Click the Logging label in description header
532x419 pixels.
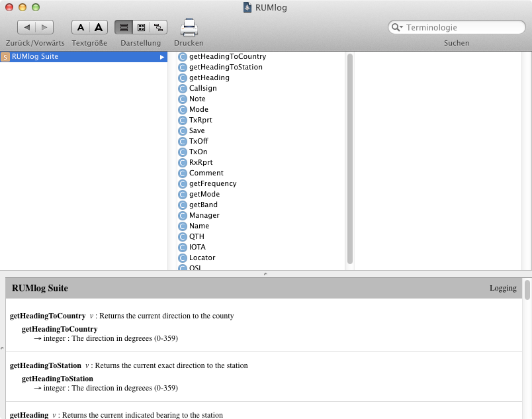click(503, 288)
